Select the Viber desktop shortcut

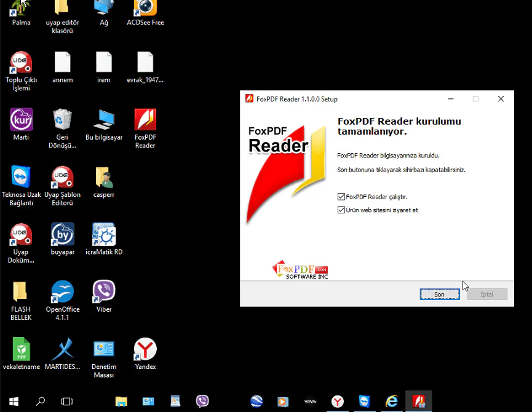[x=104, y=296]
